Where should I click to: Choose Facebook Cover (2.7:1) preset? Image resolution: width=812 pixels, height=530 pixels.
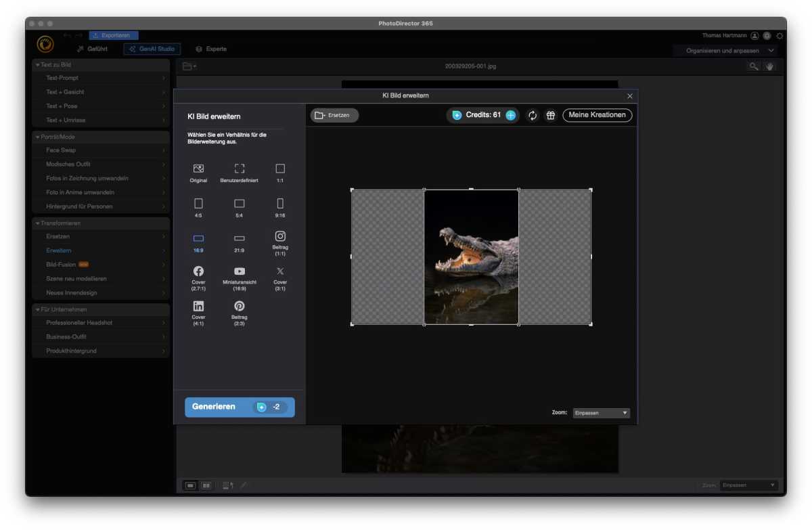point(198,278)
